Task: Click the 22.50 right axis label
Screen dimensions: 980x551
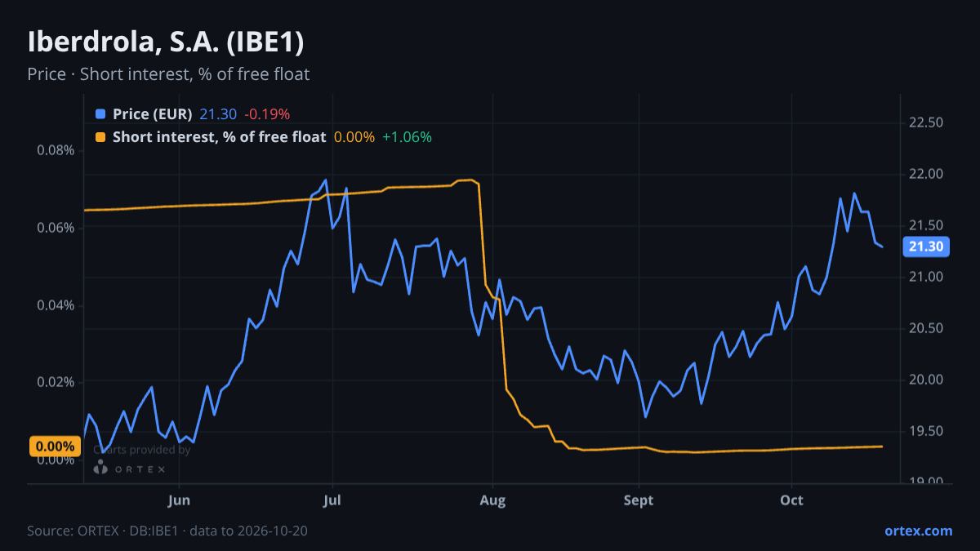Action: click(x=926, y=122)
